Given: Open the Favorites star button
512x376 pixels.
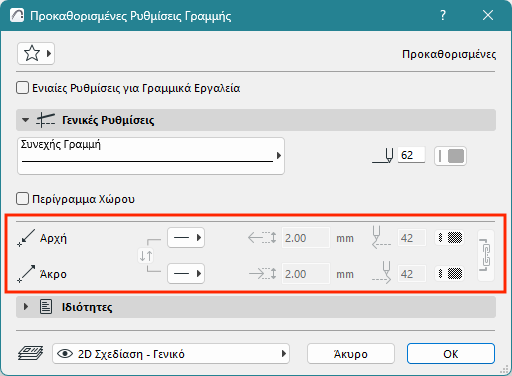Looking at the screenshot, I should (x=36, y=53).
